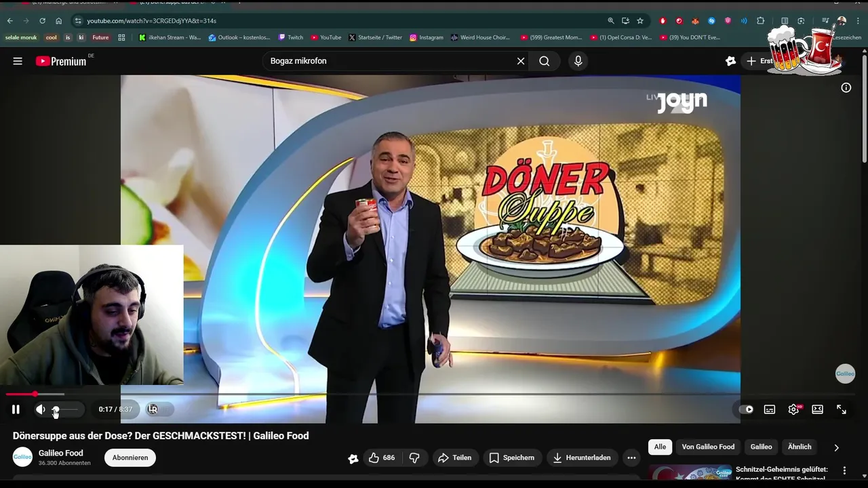This screenshot has width=868, height=488.
Task: Open the Instagram bookmark
Action: pos(426,37)
